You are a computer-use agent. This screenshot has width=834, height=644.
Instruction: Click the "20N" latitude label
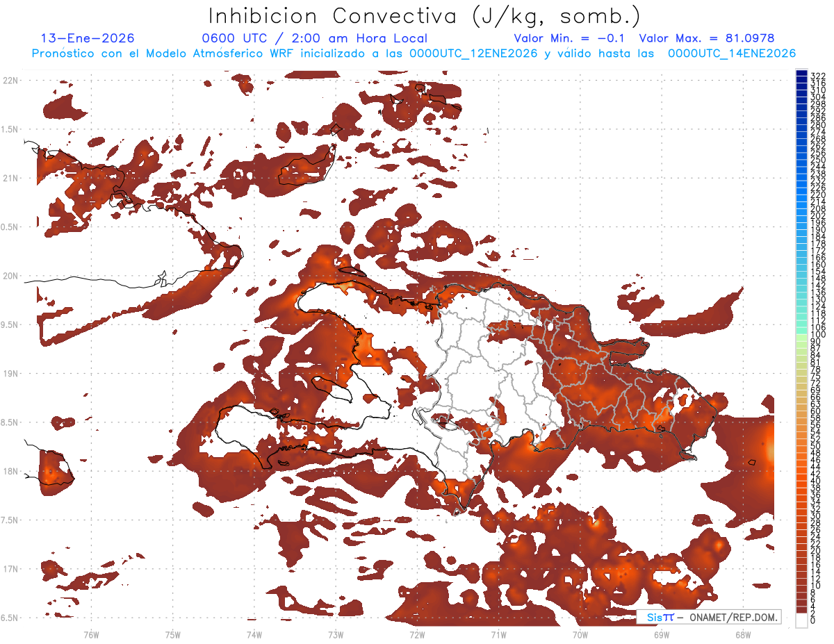[x=10, y=276]
